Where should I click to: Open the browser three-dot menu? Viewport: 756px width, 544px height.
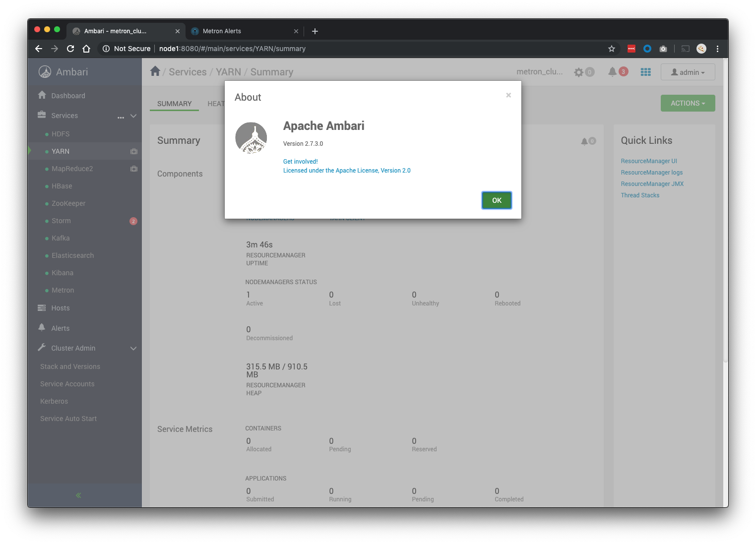717,49
